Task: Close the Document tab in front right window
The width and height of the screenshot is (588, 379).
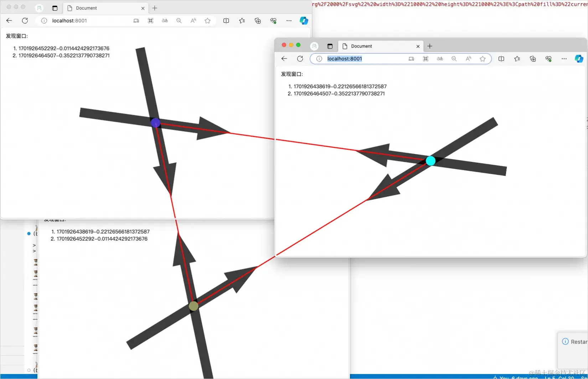Action: (x=418, y=46)
